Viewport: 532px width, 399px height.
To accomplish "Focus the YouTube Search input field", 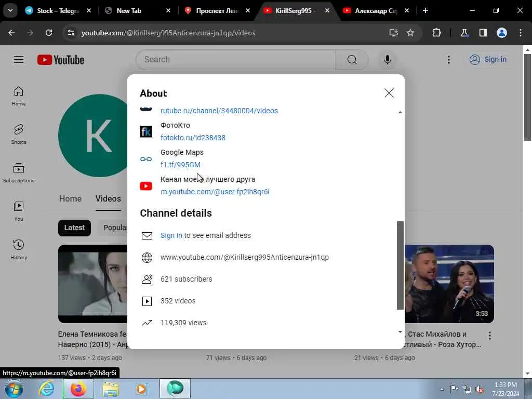I will [x=236, y=60].
